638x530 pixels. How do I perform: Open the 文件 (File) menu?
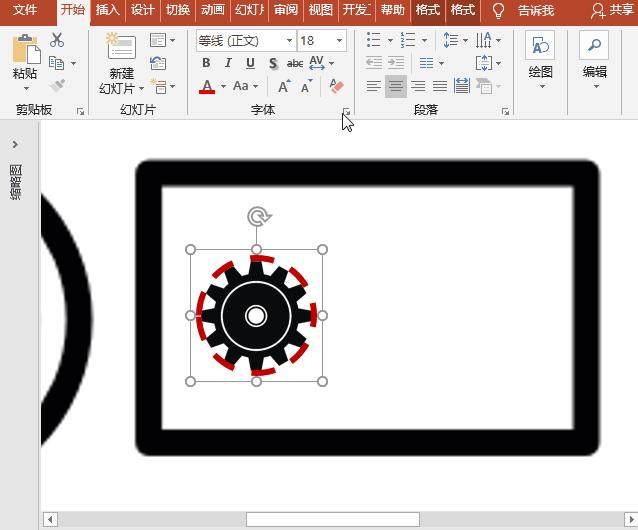[24, 10]
